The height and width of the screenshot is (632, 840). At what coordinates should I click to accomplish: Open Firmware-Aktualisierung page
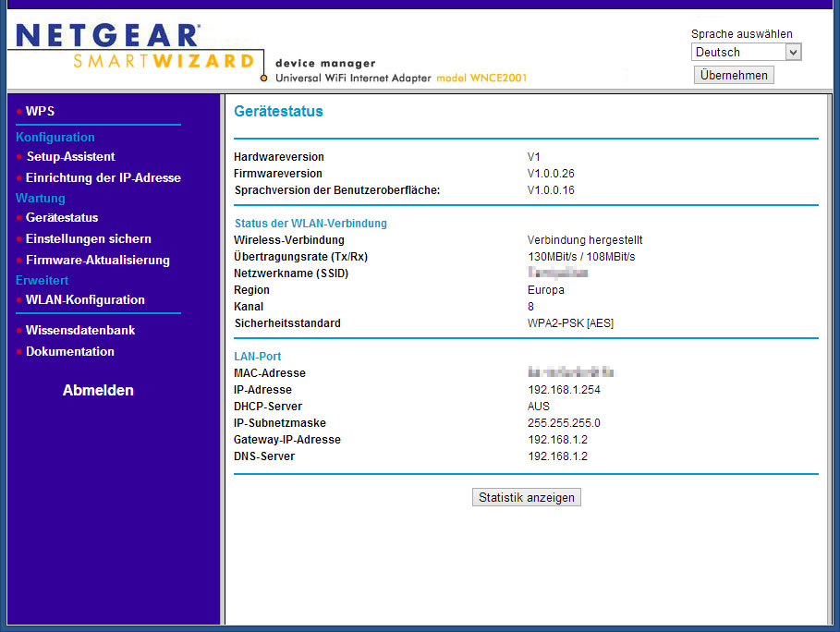[98, 260]
